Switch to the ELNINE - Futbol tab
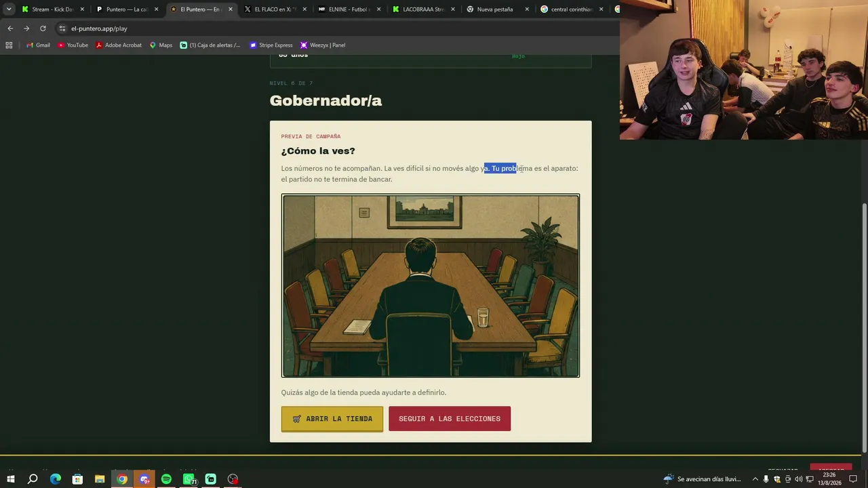 (x=349, y=9)
